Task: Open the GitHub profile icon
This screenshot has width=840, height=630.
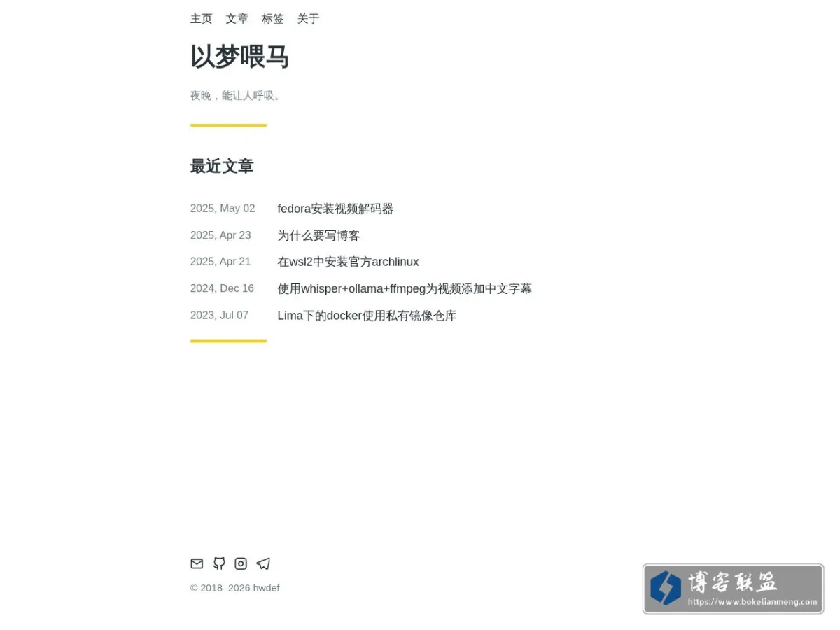Action: coord(219,563)
